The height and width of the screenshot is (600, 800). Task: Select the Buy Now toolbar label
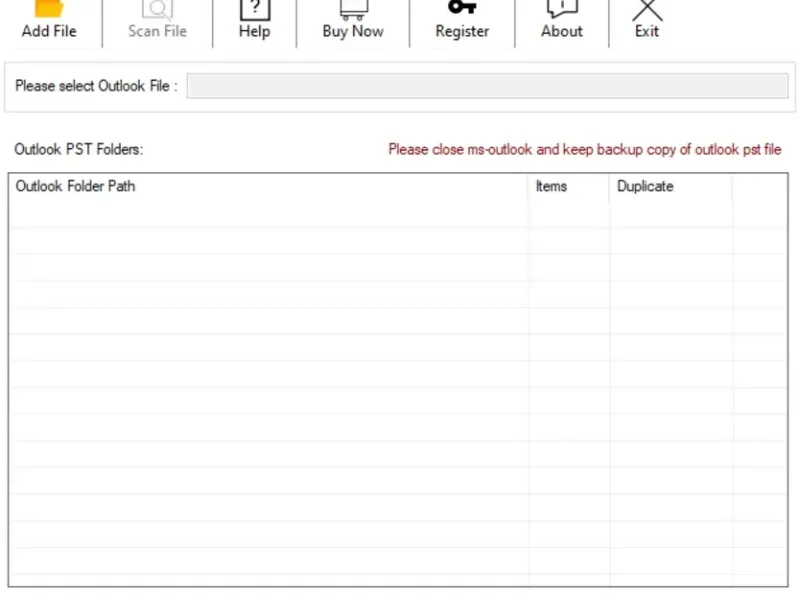353,31
